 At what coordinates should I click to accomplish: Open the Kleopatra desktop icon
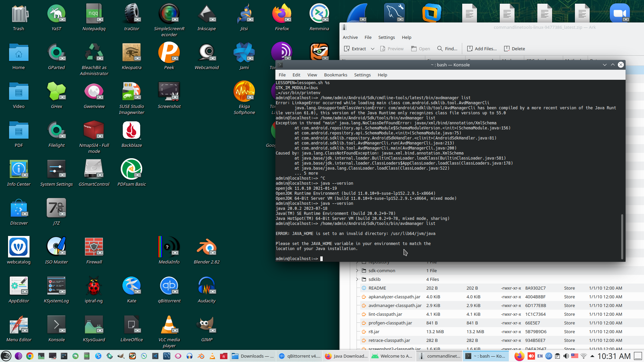tap(131, 56)
